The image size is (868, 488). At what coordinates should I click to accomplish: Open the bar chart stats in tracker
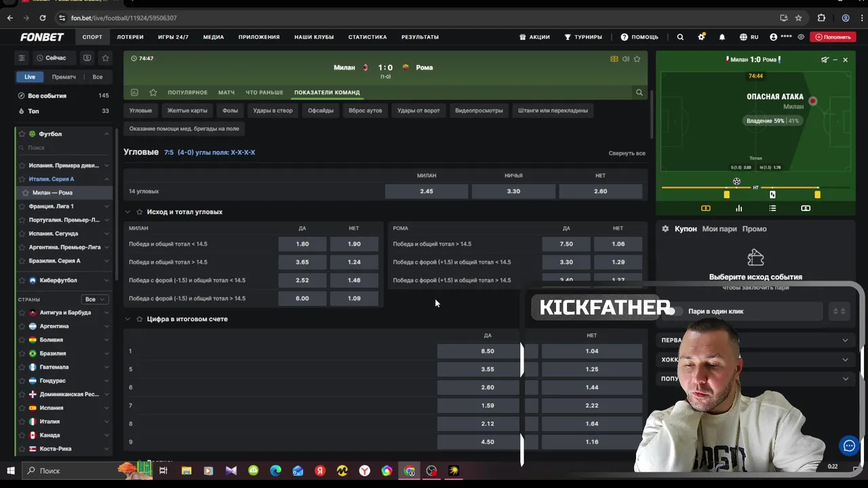click(738, 208)
